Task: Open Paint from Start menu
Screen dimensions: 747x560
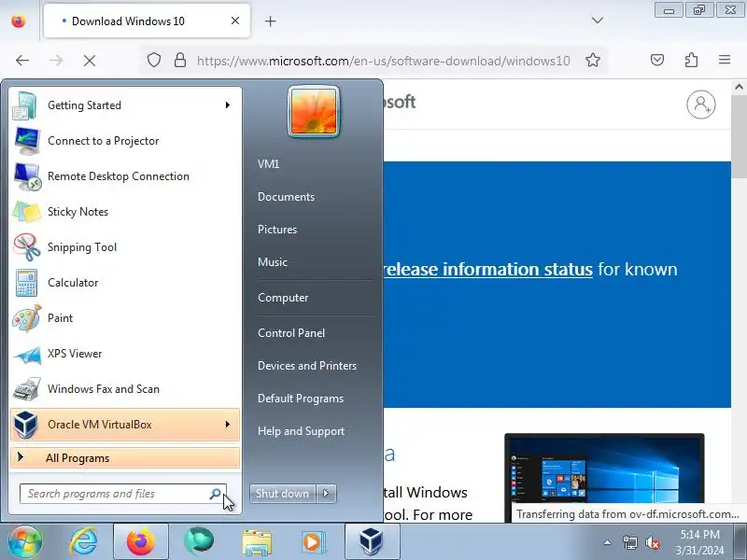Action: pos(125,318)
